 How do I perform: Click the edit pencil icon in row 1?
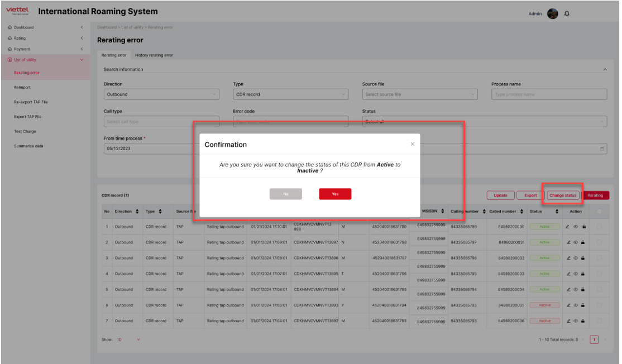568,227
